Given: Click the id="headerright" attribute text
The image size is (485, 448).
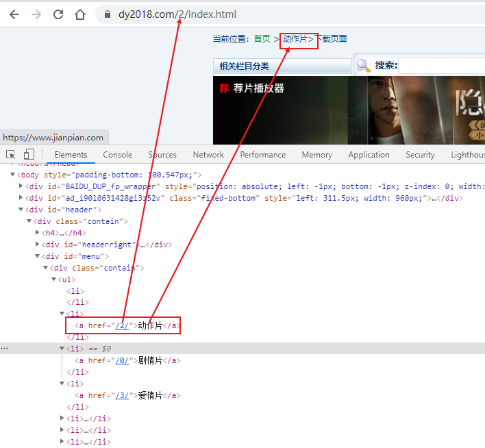Looking at the screenshot, I should coord(100,245).
